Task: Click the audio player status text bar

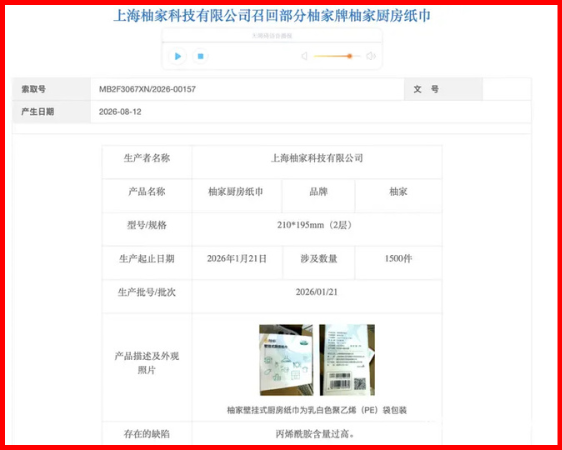Action: click(272, 35)
